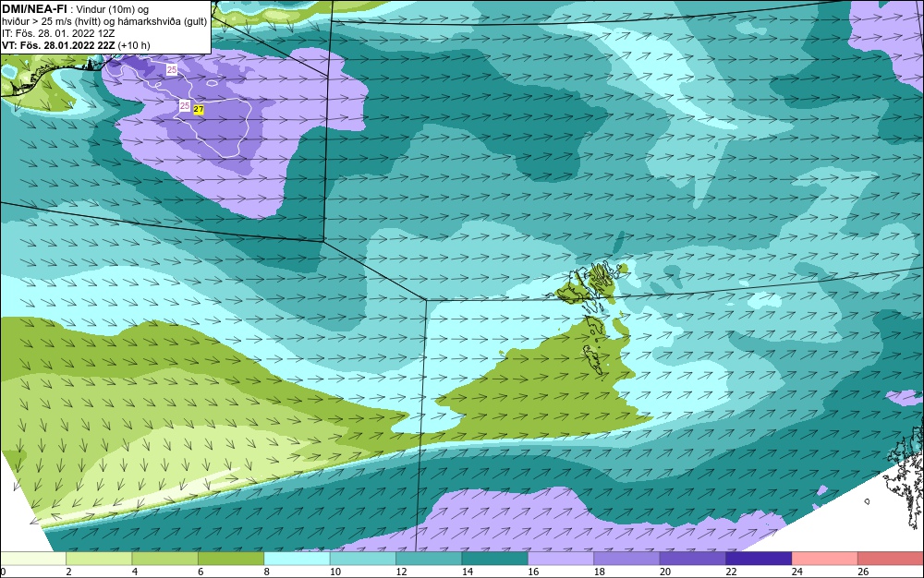The height and width of the screenshot is (578, 924).
Task: Click the lower 25 label beside the yellow 27
Action: (185, 106)
